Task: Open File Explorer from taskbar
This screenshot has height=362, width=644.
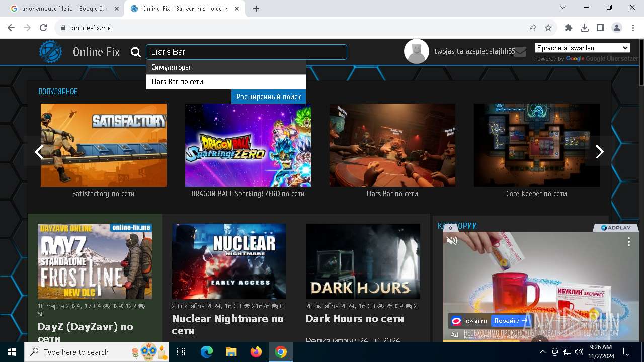Action: tap(231, 352)
